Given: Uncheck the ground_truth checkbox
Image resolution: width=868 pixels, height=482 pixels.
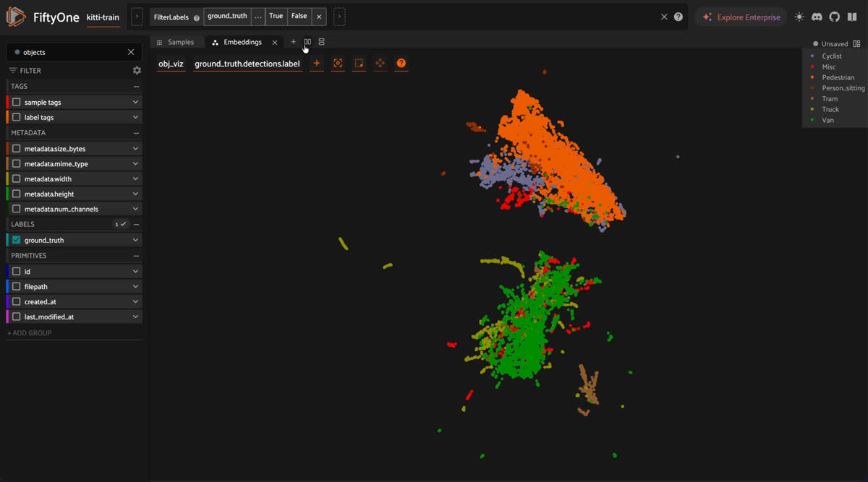Looking at the screenshot, I should (17, 240).
